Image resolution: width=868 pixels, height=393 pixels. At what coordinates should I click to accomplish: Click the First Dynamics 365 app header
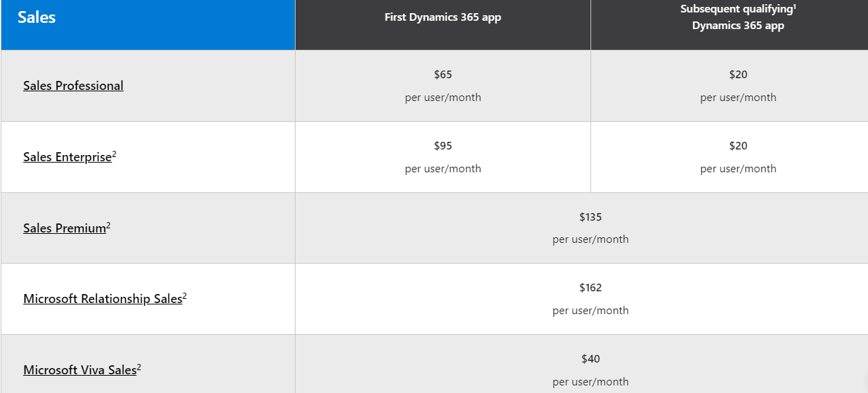click(443, 17)
